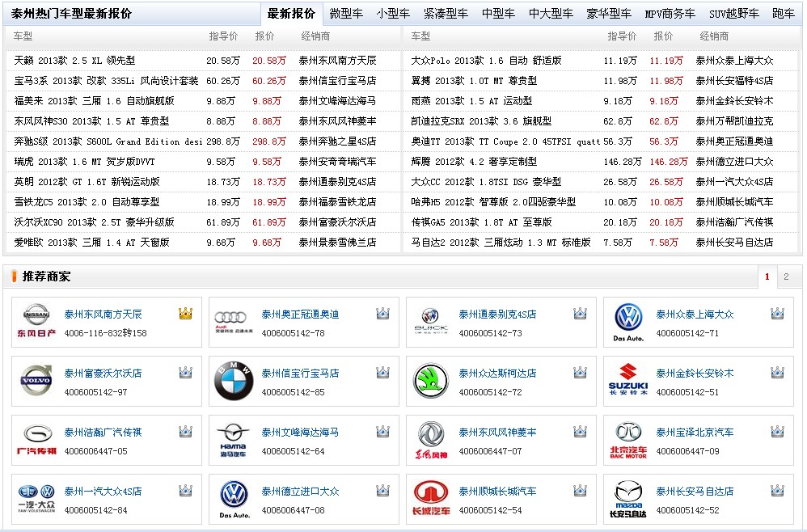Select page 1 of 推荐商家

tap(767, 277)
